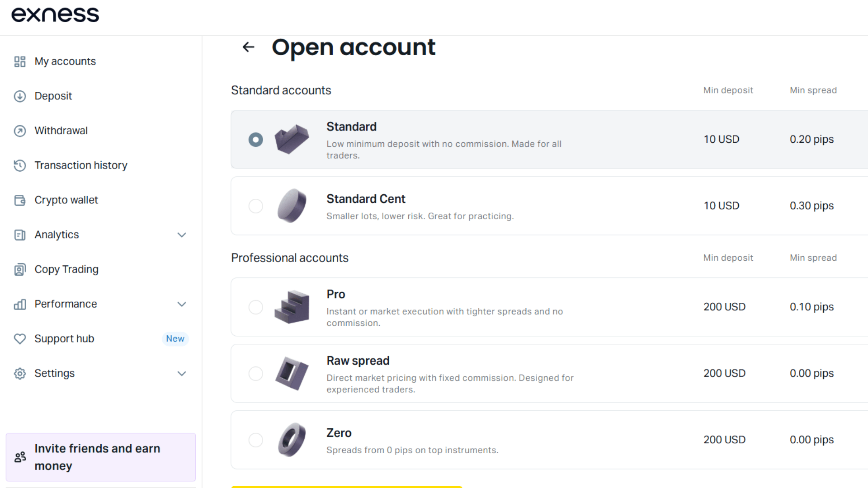
Task: Open the Standard accounts section header
Action: click(x=281, y=90)
